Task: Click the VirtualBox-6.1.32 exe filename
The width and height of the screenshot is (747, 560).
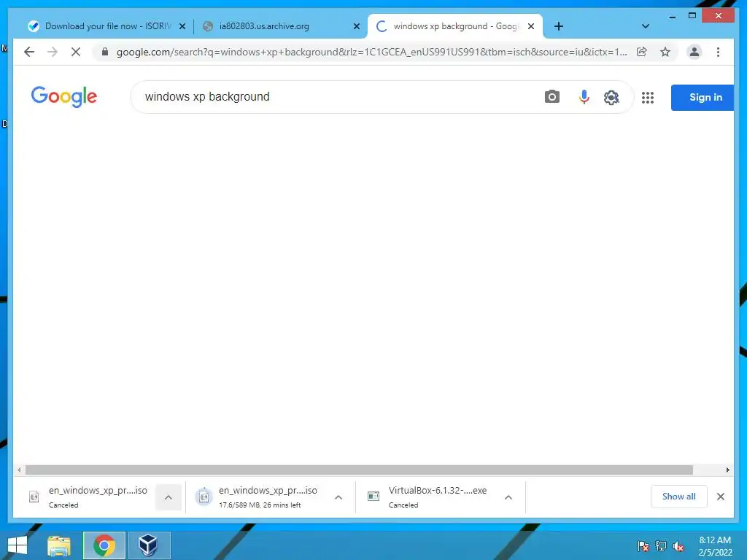Action: click(x=438, y=491)
